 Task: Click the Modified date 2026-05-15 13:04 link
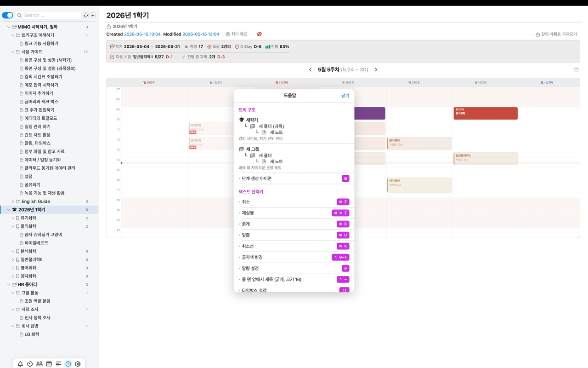[201, 34]
